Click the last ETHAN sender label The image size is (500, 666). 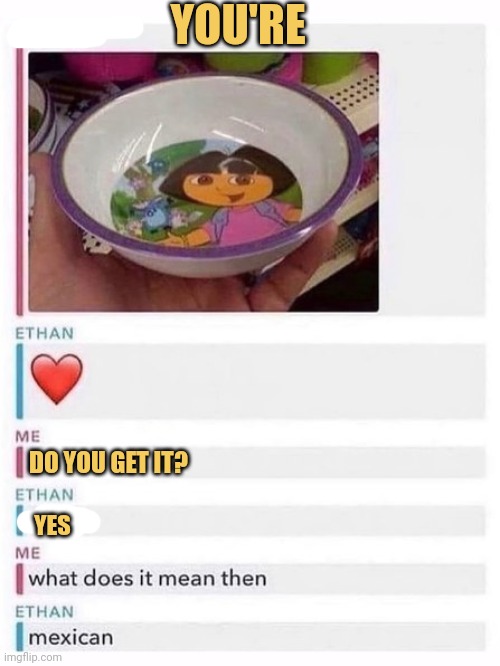[45, 612]
